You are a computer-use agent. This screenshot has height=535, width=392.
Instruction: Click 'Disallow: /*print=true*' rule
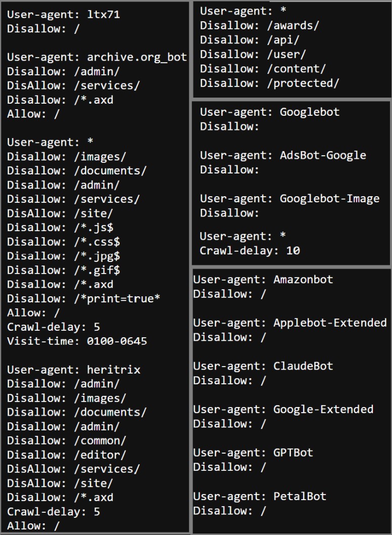coord(83,298)
